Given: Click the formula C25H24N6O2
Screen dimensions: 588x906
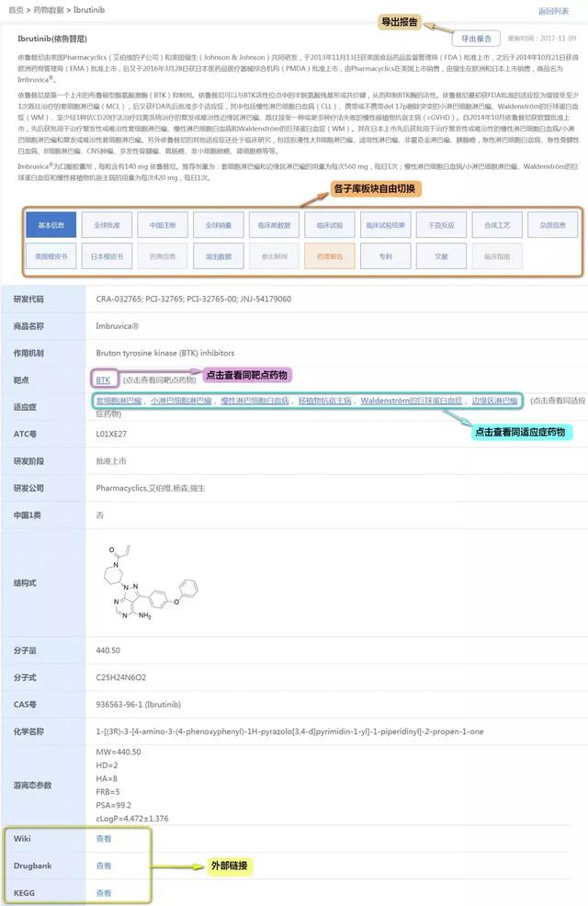Looking at the screenshot, I should [120, 677].
